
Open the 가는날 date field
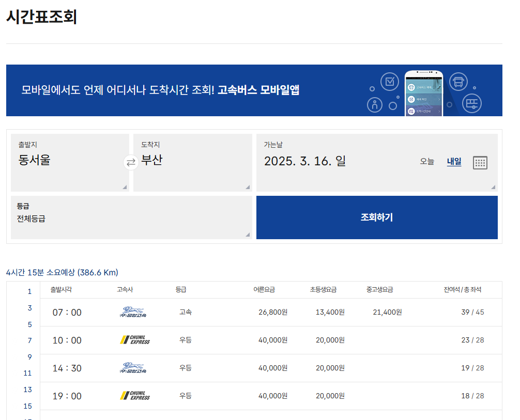tap(377, 162)
